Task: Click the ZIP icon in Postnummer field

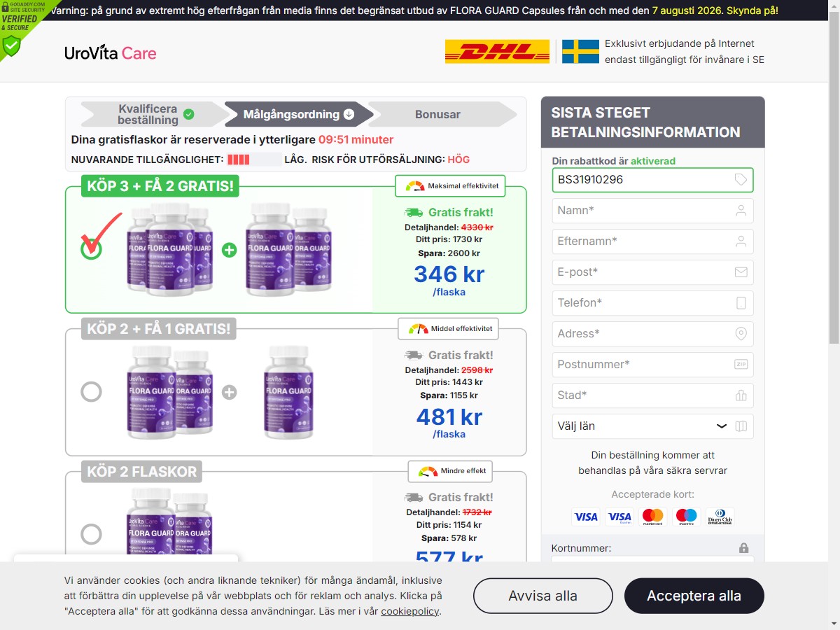Action: pos(741,365)
